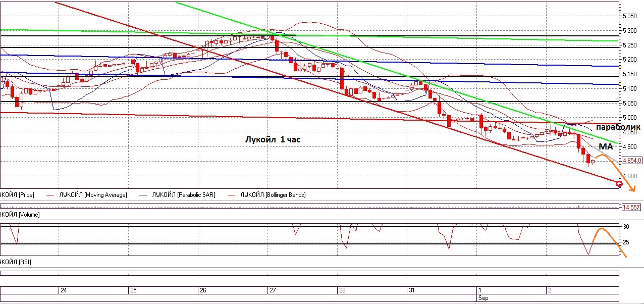Click the RSI level 30 axis label
The height and width of the screenshot is (304, 644).
tap(625, 227)
